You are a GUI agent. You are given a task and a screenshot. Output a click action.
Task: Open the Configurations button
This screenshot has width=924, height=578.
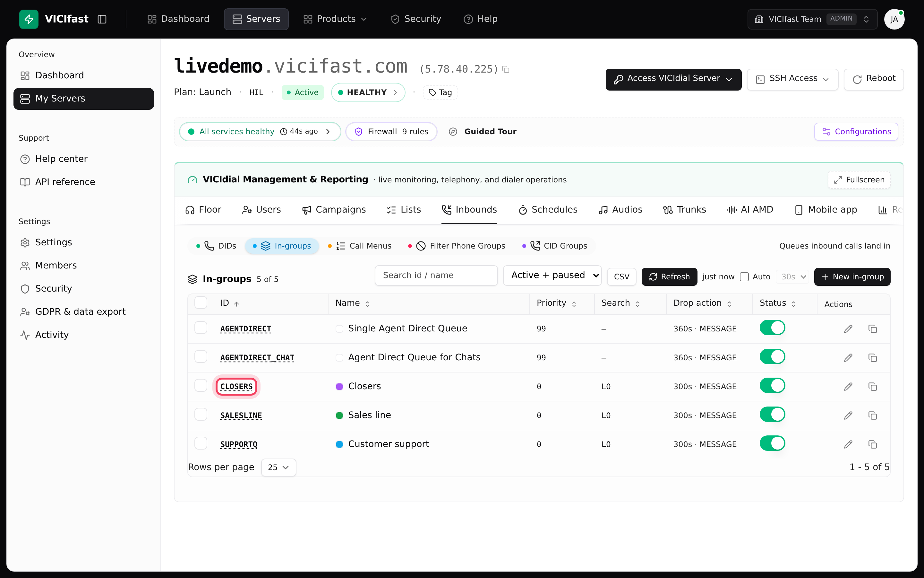pos(856,132)
